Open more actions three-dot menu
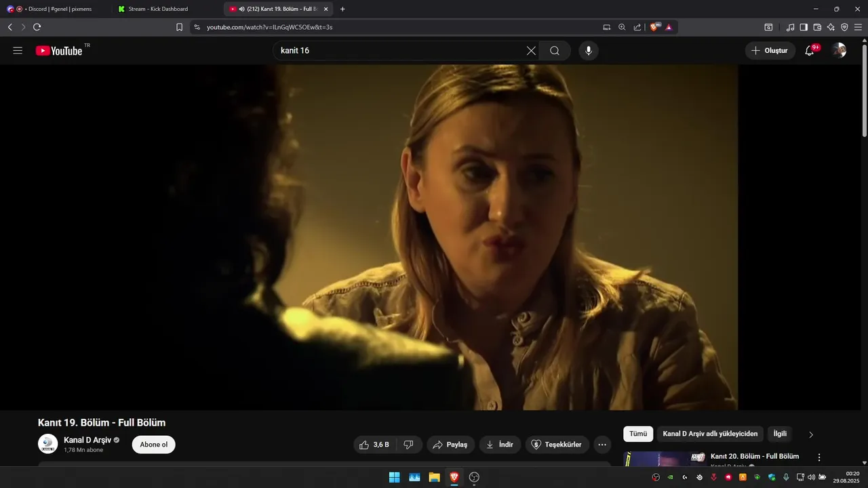868x488 pixels. (602, 445)
